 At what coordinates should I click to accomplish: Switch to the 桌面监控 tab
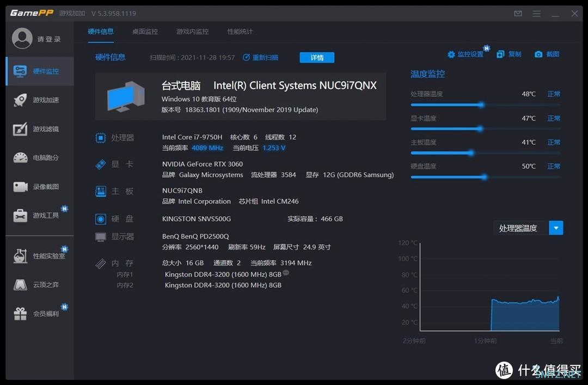(145, 32)
